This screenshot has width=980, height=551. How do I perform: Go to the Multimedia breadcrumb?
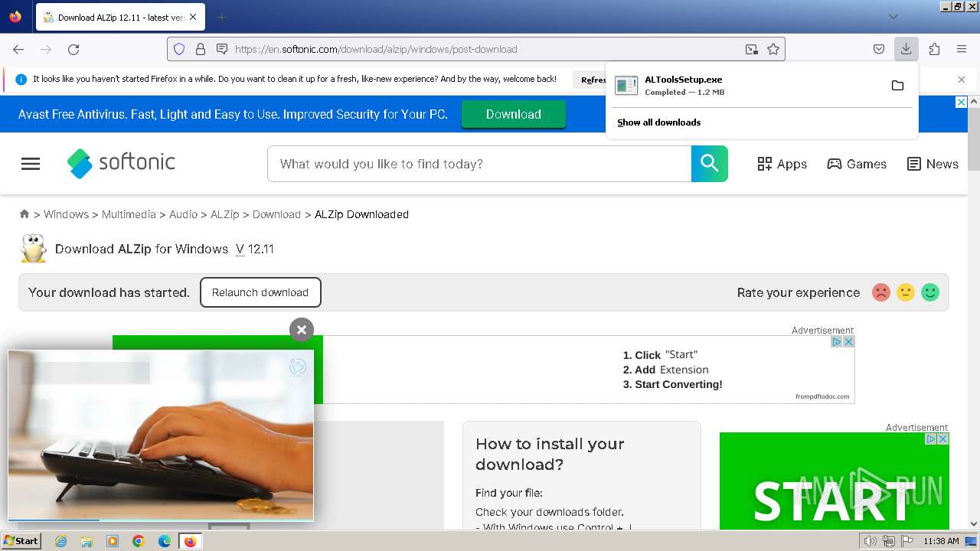129,214
